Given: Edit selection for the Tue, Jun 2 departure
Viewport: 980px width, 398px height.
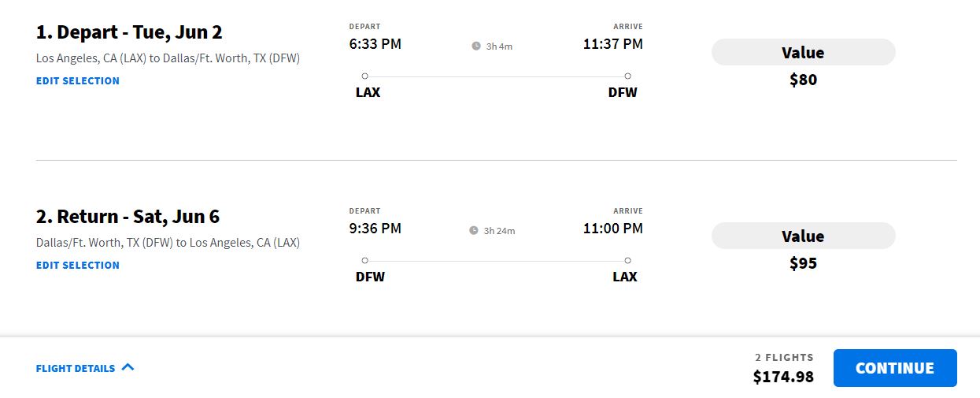Looking at the screenshot, I should tap(78, 80).
